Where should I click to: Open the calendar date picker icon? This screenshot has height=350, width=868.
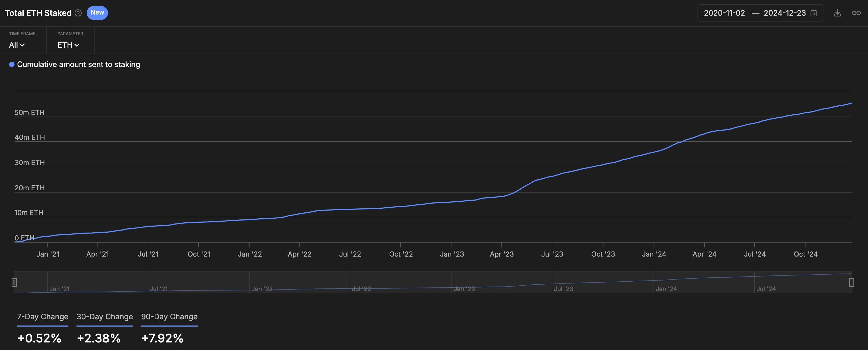[813, 13]
